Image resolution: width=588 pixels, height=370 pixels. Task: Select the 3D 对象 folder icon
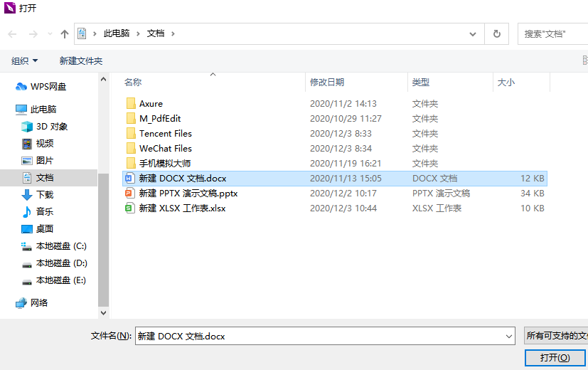27,127
